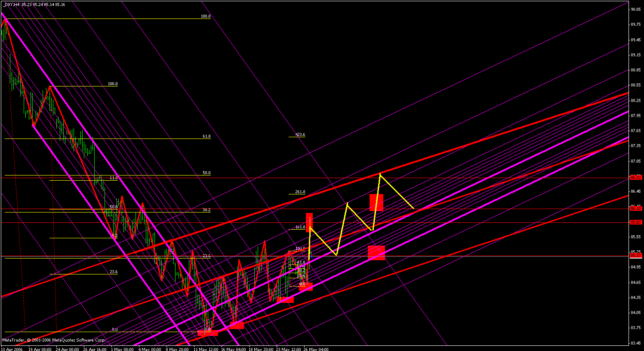Click the 87.05 price scale value
The image size is (644, 351).
(636, 161)
